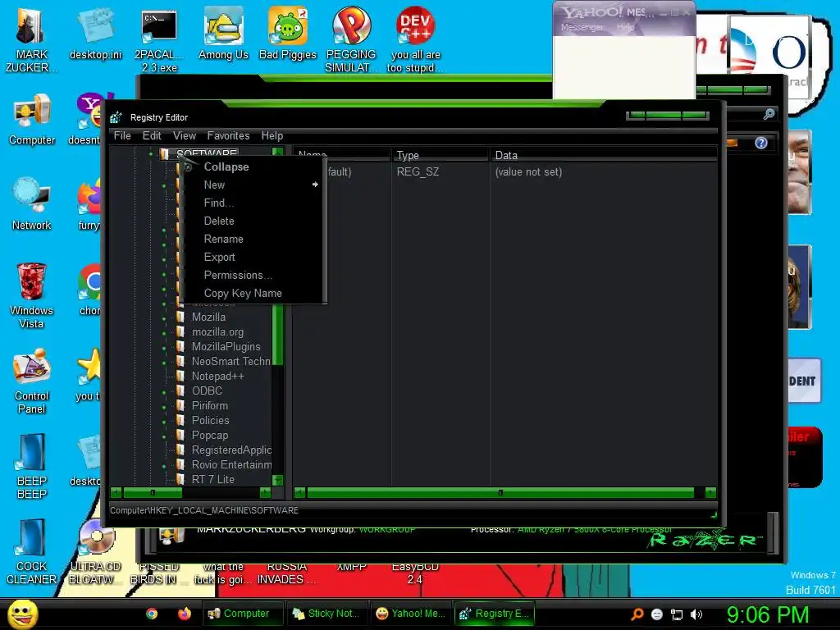The image size is (840, 630).
Task: Click the smiley Start button
Action: (22, 614)
